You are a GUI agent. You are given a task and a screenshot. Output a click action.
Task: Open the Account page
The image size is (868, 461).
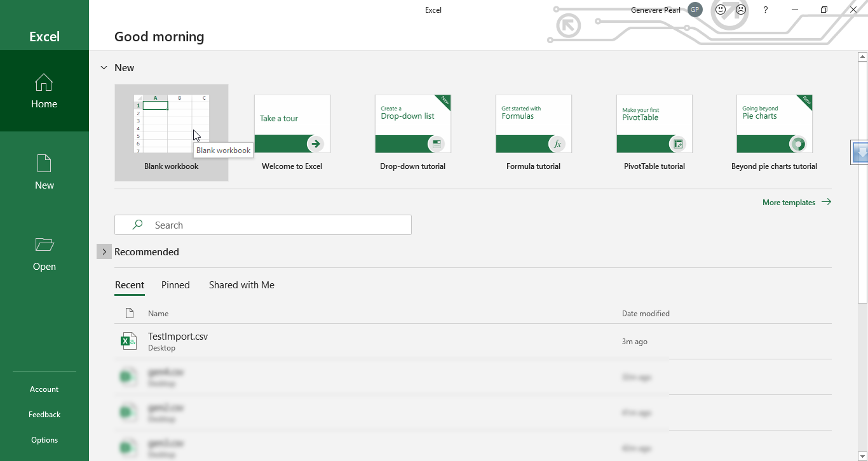pyautogui.click(x=44, y=389)
